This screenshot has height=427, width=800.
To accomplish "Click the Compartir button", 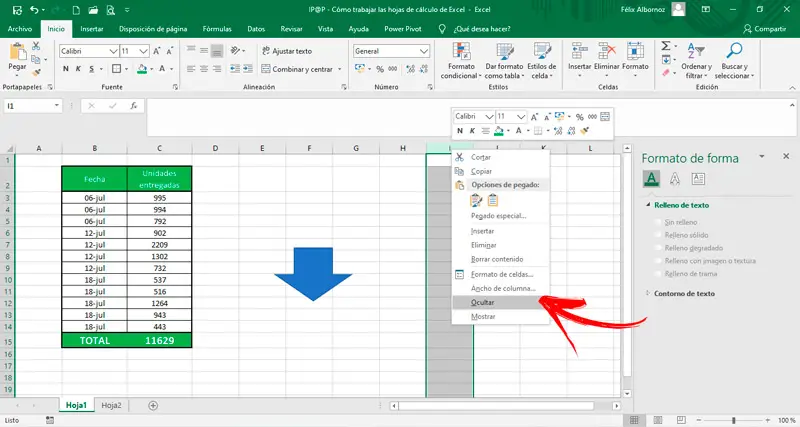I will 765,29.
